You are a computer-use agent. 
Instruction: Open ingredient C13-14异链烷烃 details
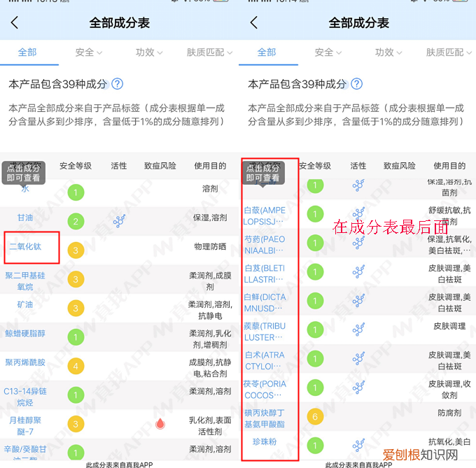coord(25,397)
